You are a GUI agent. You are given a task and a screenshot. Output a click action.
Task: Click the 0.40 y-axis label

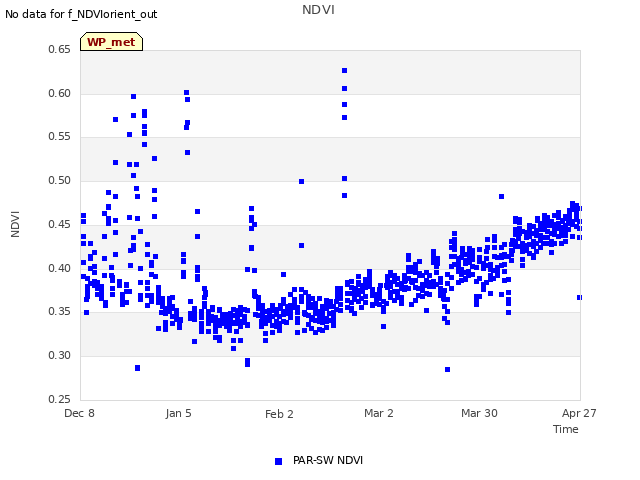pos(59,269)
